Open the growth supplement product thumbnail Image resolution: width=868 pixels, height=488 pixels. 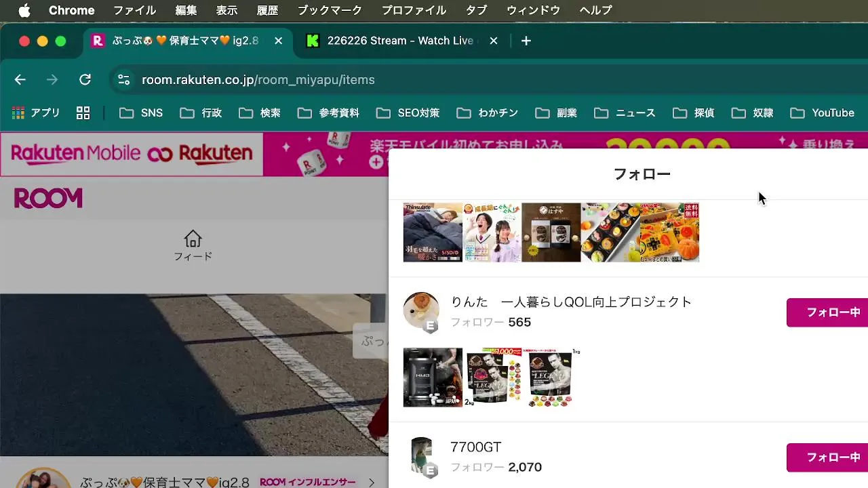pos(492,232)
